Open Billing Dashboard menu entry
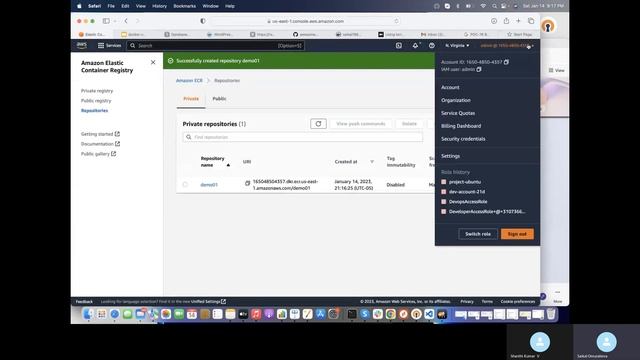 (x=461, y=126)
